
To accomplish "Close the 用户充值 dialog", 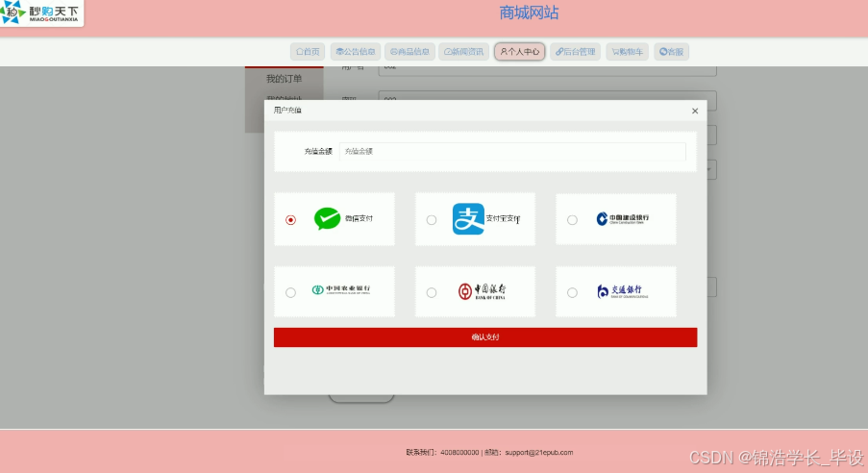I will (695, 111).
